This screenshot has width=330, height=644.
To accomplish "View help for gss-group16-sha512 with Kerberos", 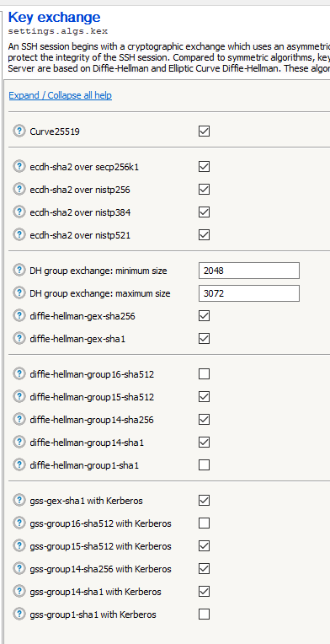I will [x=19, y=523].
